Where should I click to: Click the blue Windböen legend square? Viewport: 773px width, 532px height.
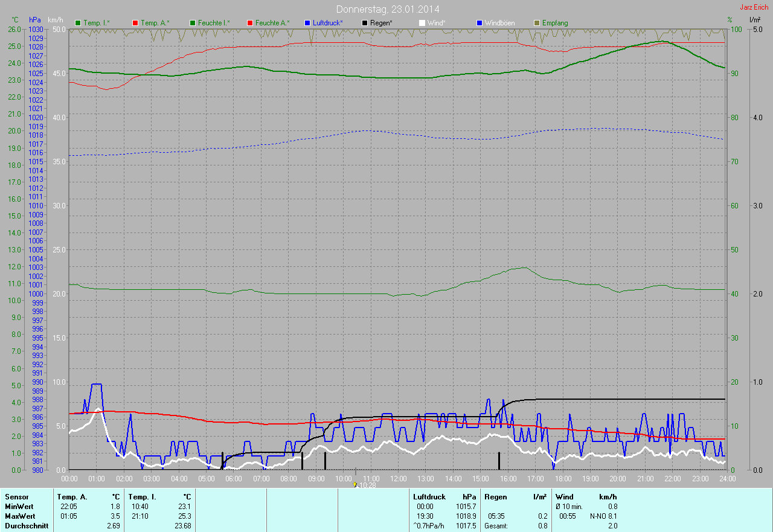(x=480, y=23)
